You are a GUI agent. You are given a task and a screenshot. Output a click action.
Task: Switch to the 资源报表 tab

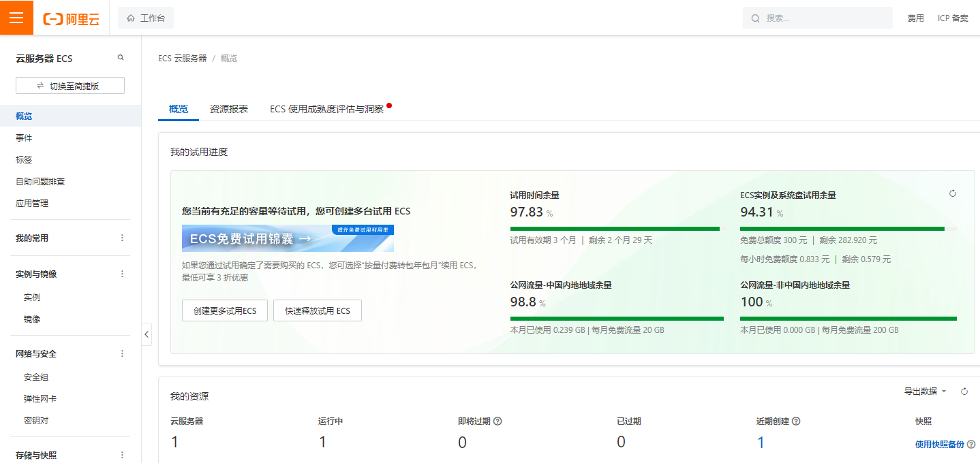pos(229,109)
